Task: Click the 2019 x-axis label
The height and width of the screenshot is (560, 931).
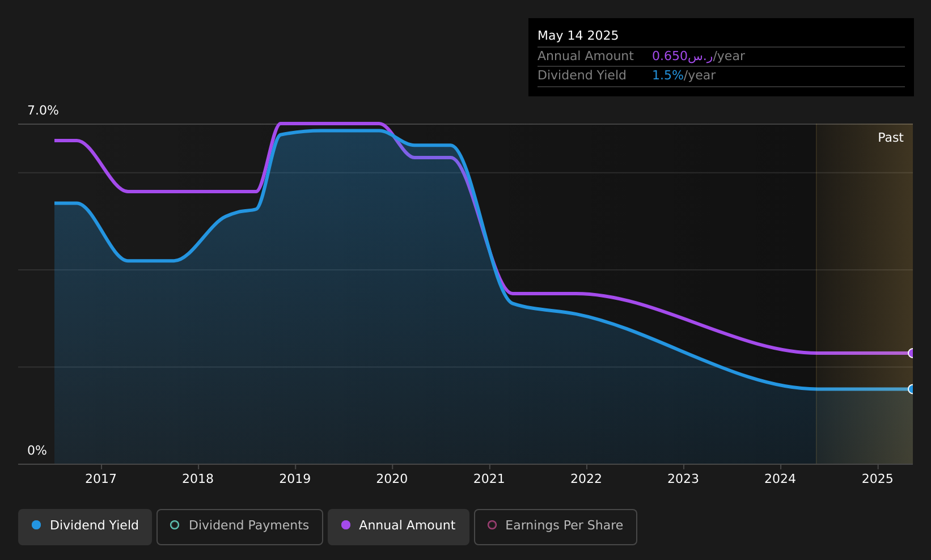Action: click(295, 479)
